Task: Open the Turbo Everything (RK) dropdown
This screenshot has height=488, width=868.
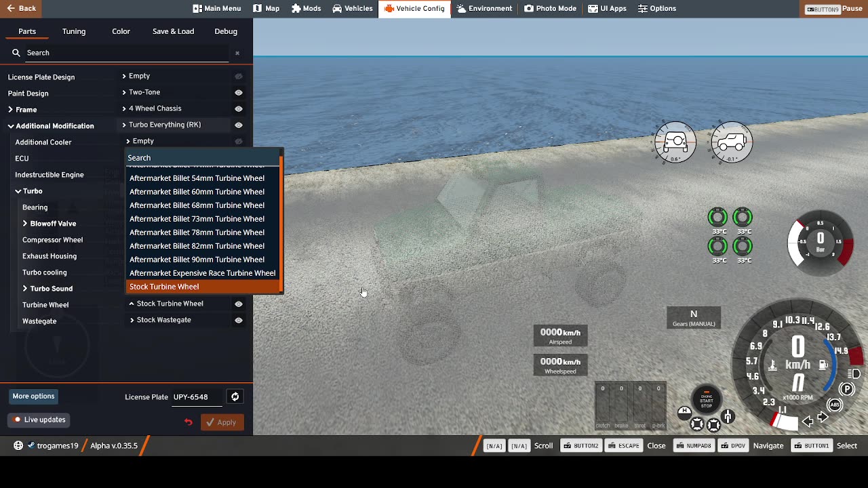Action: 176,125
